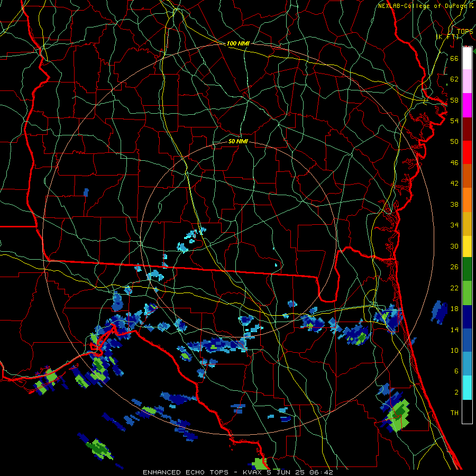The image size is (476, 476).
Task: Pick the white swatch on the tops legend
Action: (467, 58)
